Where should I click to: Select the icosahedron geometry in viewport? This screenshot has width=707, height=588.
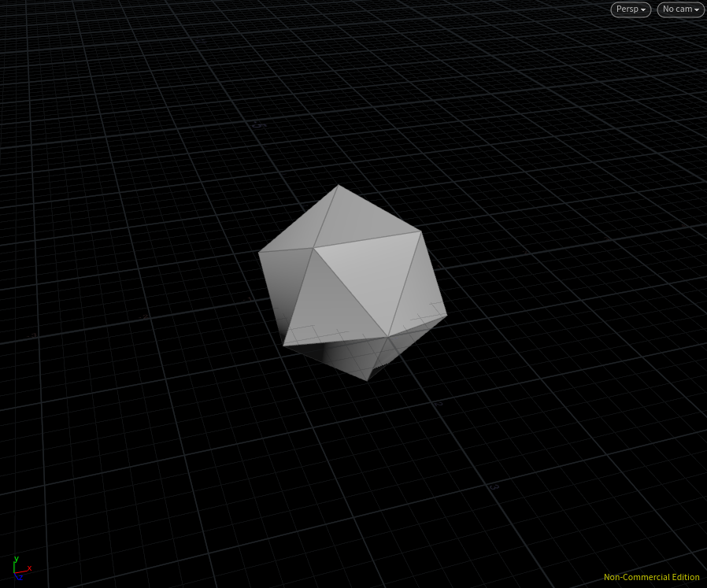[353, 283]
